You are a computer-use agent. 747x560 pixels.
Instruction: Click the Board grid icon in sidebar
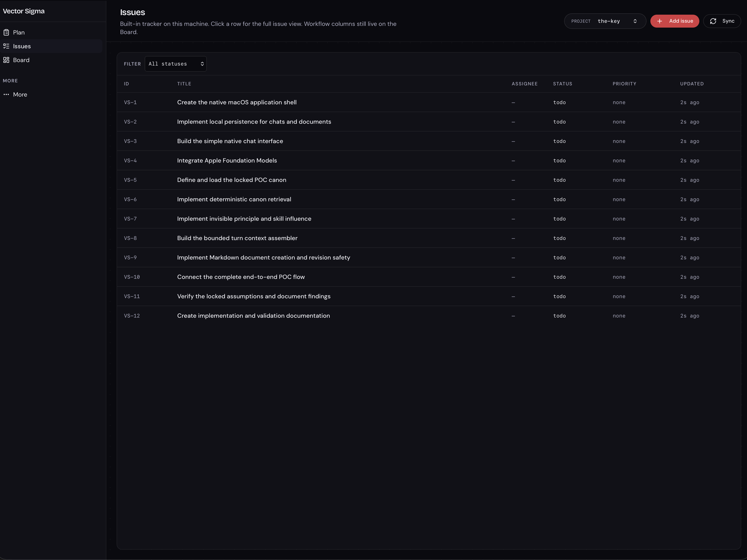coord(6,60)
